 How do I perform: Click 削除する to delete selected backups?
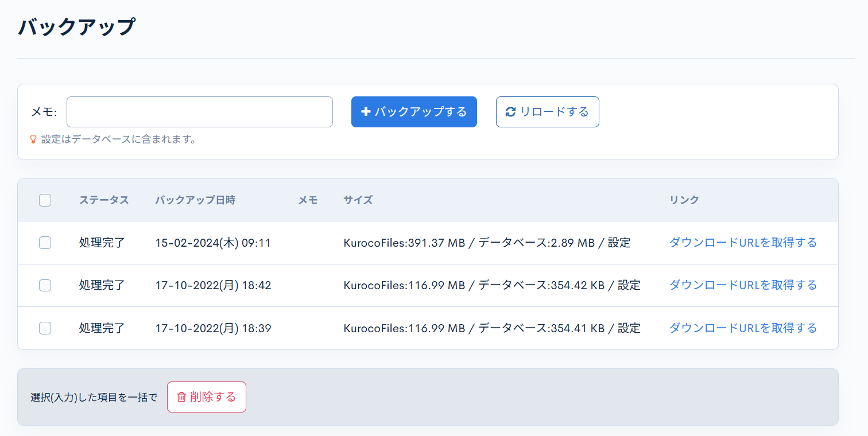pos(207,396)
